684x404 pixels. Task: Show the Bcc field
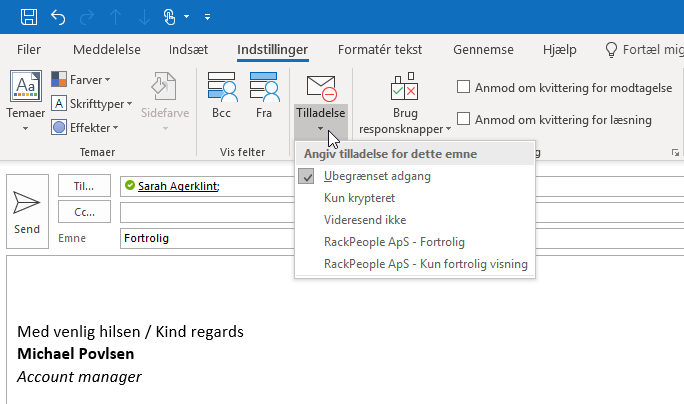point(221,97)
